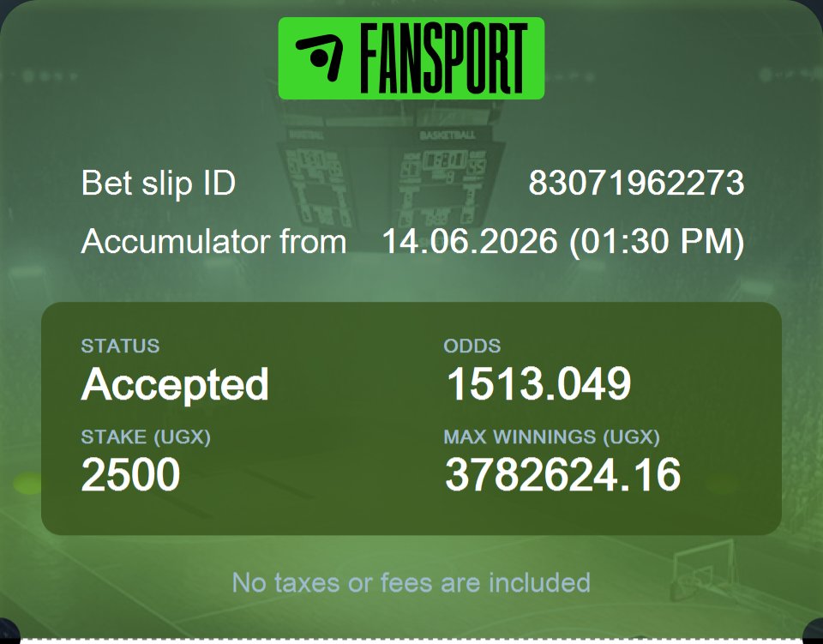Screen dimensions: 823x644
Task: Select bet slip number 83071962273
Action: [636, 183]
